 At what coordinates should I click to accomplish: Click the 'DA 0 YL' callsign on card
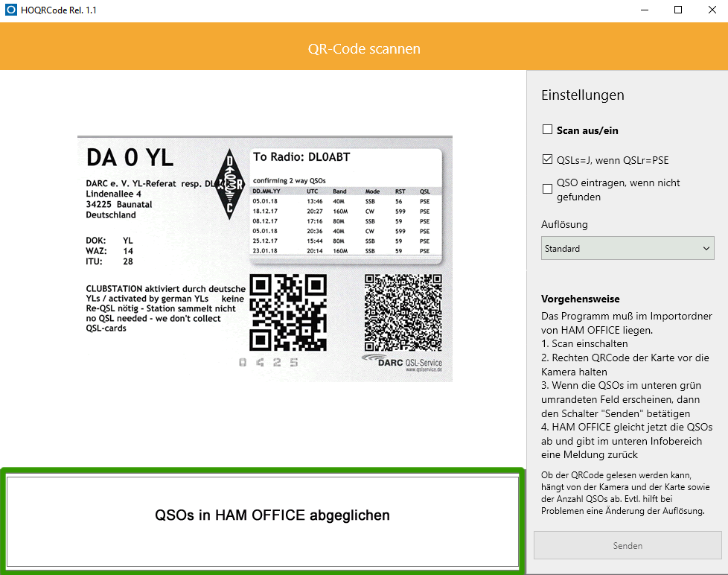pyautogui.click(x=130, y=157)
